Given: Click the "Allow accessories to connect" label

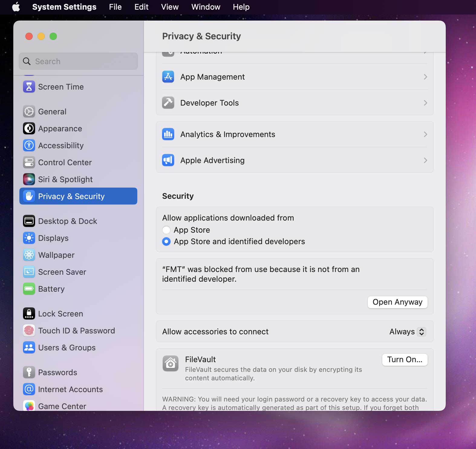Looking at the screenshot, I should click(215, 332).
